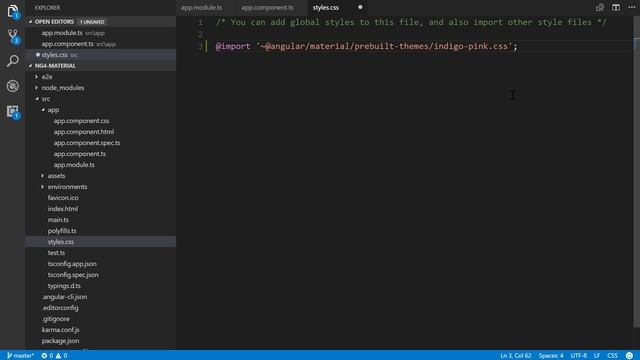
Task: Click the feedback smiley in status bar
Action: tap(629, 356)
